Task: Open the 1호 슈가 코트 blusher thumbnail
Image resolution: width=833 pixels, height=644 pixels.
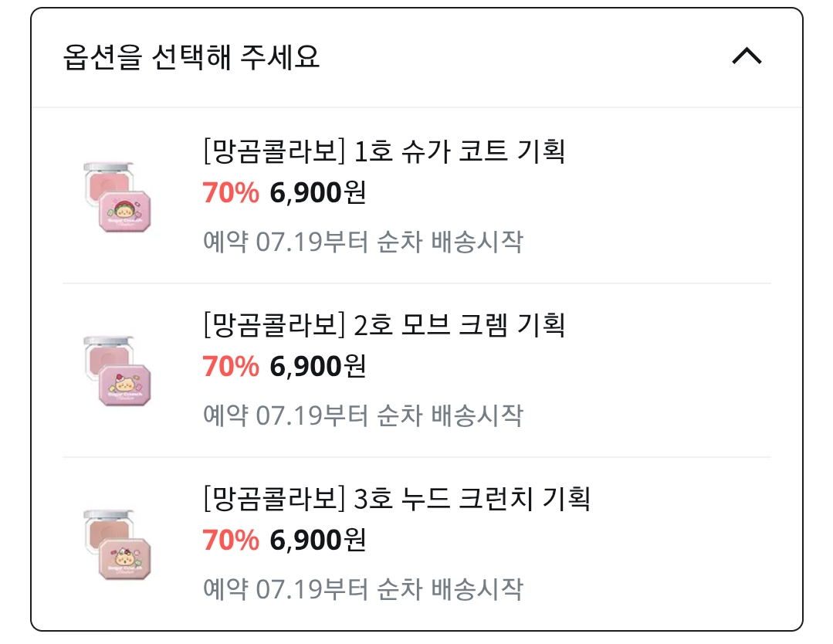Action: click(117, 197)
